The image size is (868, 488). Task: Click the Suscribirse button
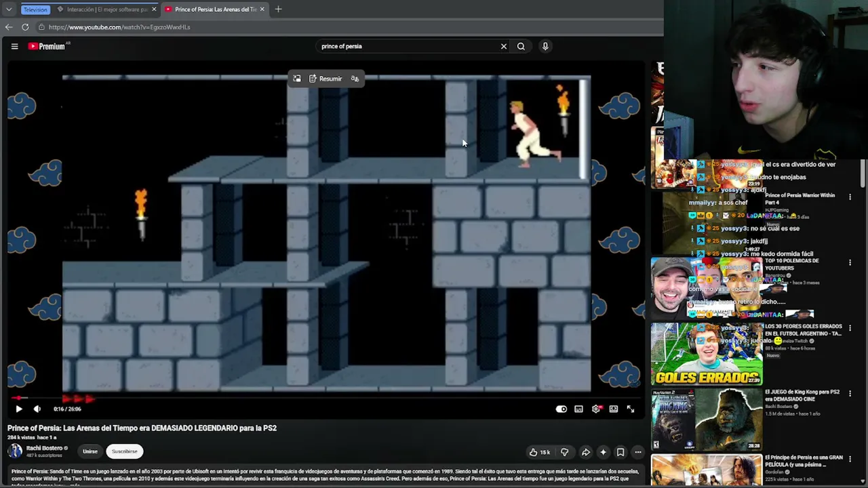pyautogui.click(x=124, y=451)
